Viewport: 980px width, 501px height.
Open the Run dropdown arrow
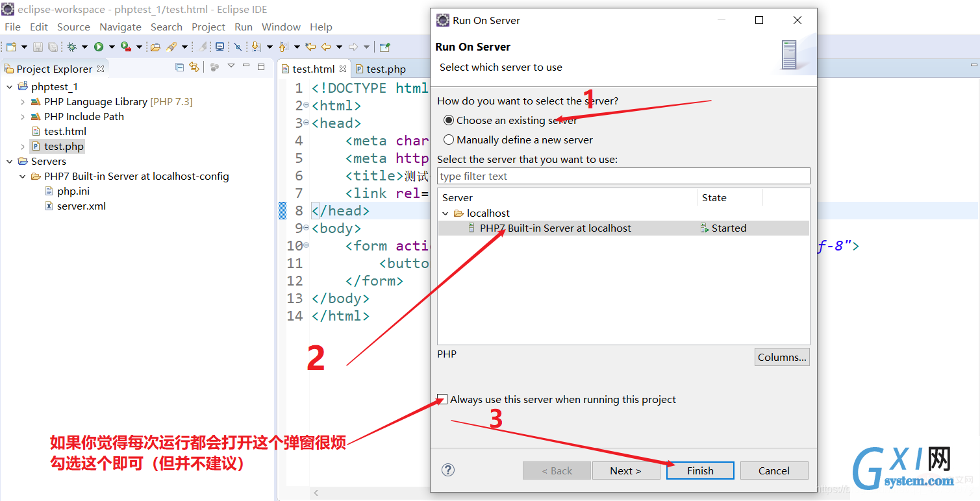112,47
